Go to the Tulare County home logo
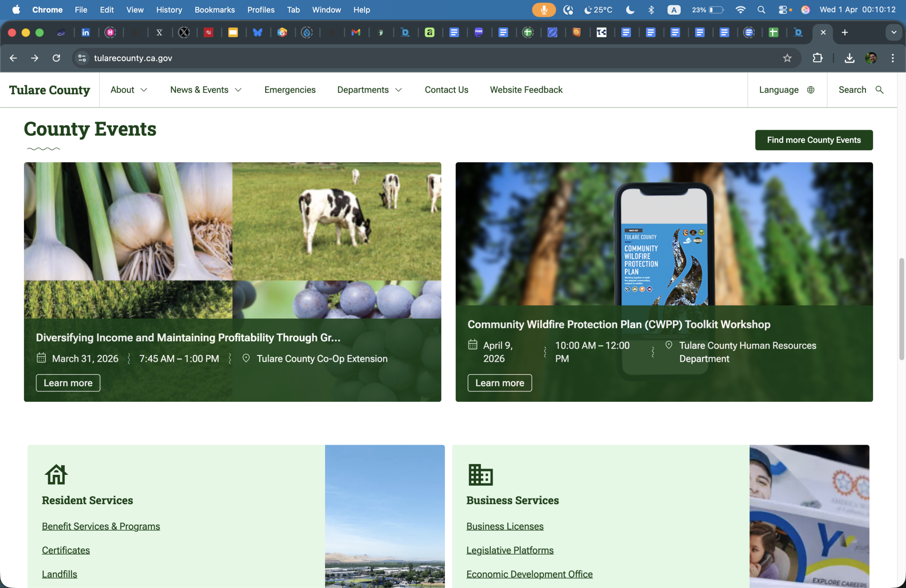906x588 pixels. 50,90
